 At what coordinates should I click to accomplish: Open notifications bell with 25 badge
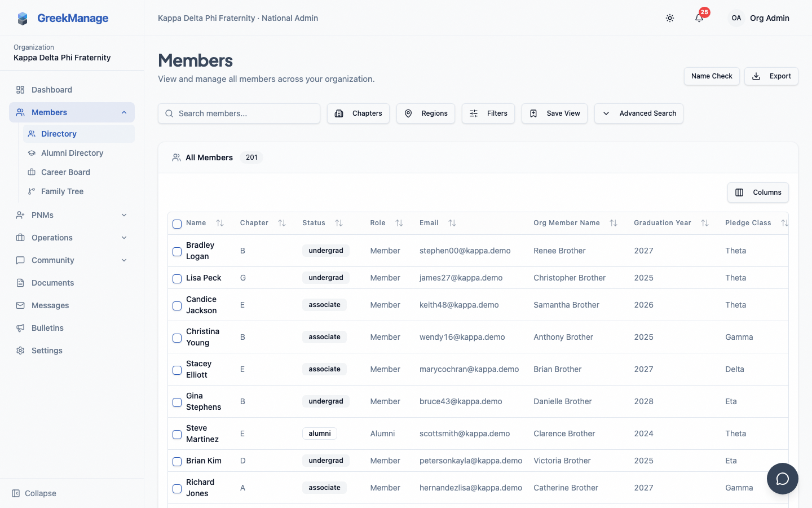[699, 18]
